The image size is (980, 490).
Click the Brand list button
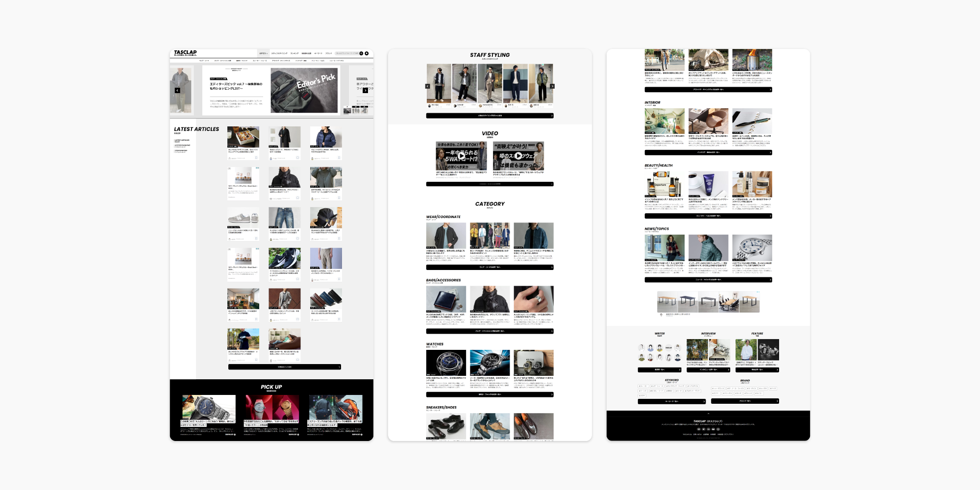(x=745, y=401)
